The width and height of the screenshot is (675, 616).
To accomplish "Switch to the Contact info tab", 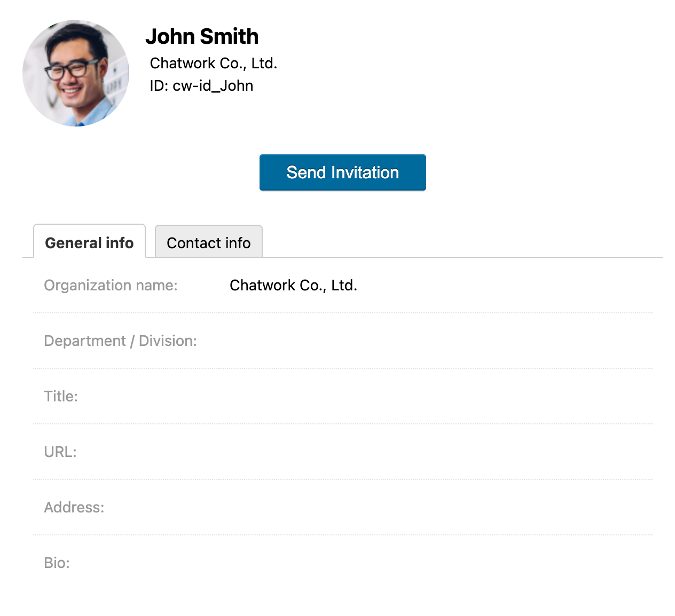I will tap(209, 242).
